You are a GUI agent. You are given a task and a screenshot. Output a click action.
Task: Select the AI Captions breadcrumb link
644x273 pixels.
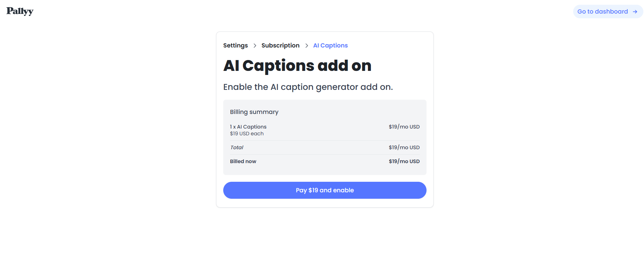tap(330, 45)
